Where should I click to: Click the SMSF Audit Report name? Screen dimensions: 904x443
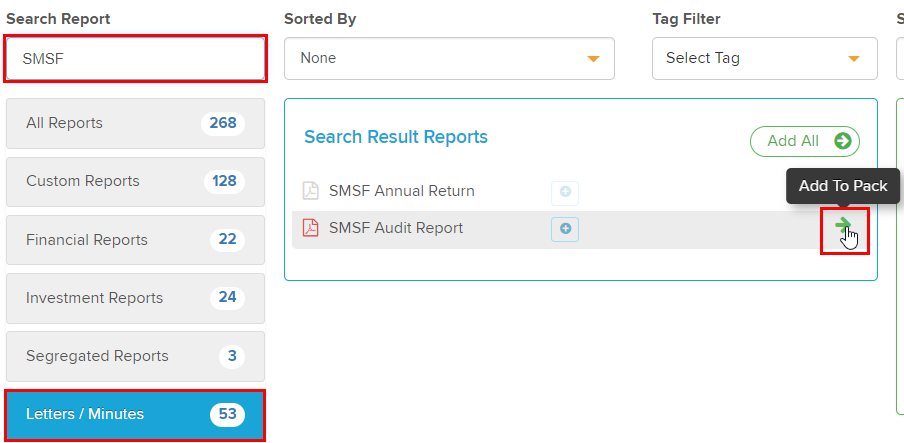click(396, 228)
